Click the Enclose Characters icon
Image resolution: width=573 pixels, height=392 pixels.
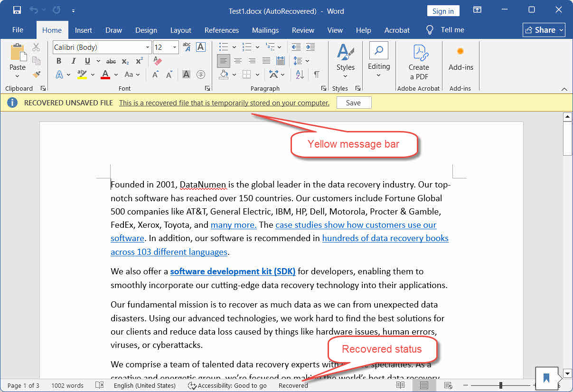pyautogui.click(x=200, y=75)
